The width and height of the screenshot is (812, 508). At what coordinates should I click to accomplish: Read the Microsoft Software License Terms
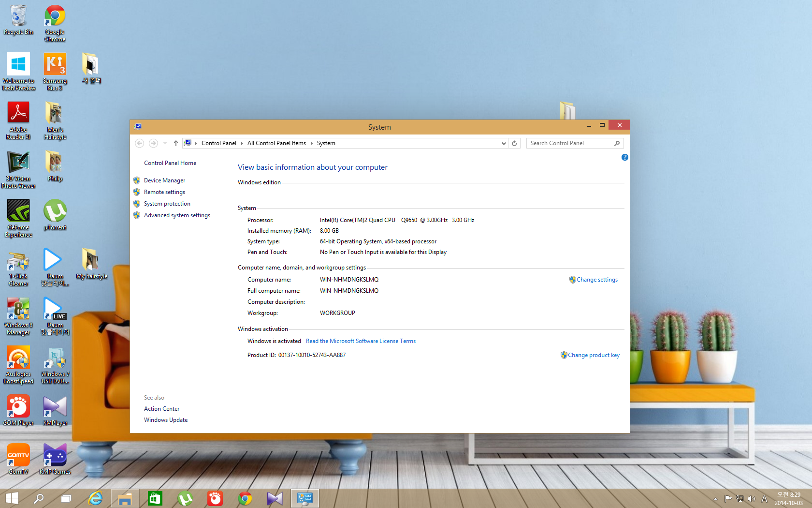361,341
